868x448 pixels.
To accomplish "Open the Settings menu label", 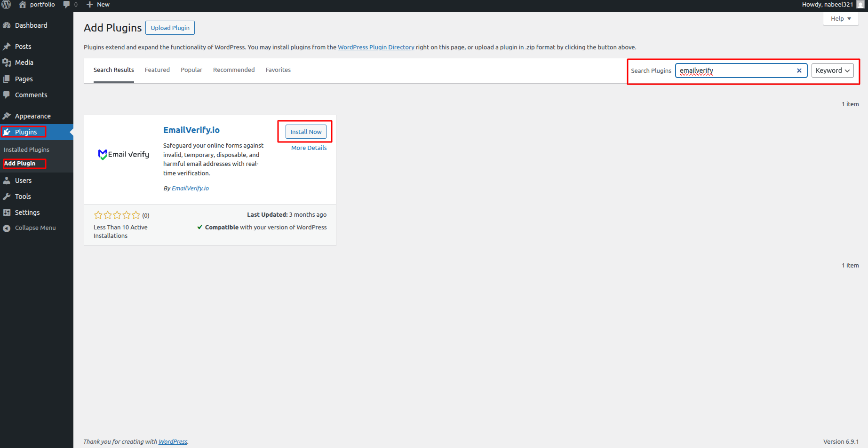I will [27, 212].
